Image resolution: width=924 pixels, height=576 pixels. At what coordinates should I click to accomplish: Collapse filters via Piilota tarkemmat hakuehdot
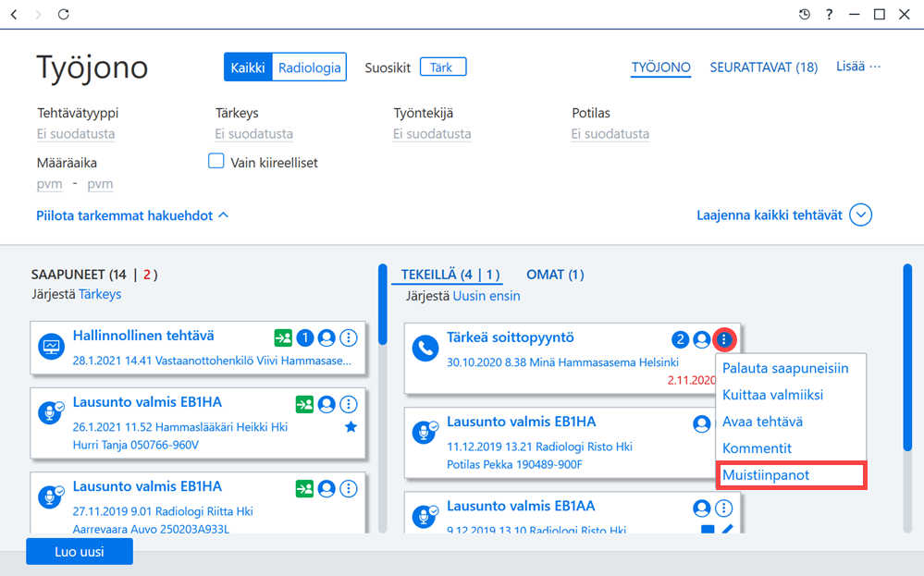point(132,215)
